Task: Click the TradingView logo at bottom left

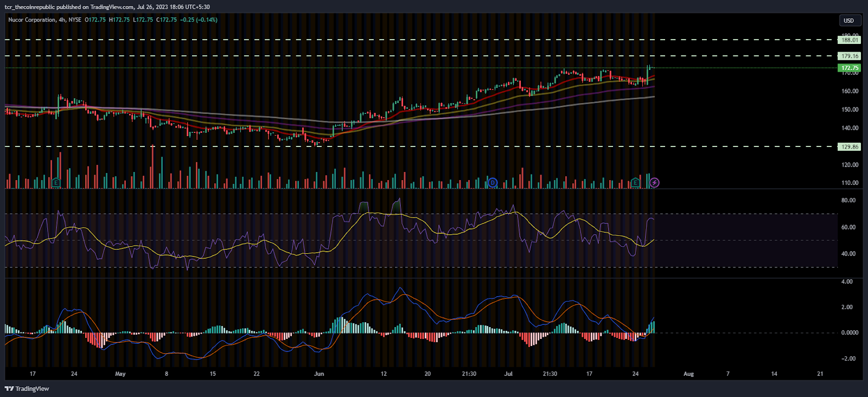Action: [x=27, y=388]
